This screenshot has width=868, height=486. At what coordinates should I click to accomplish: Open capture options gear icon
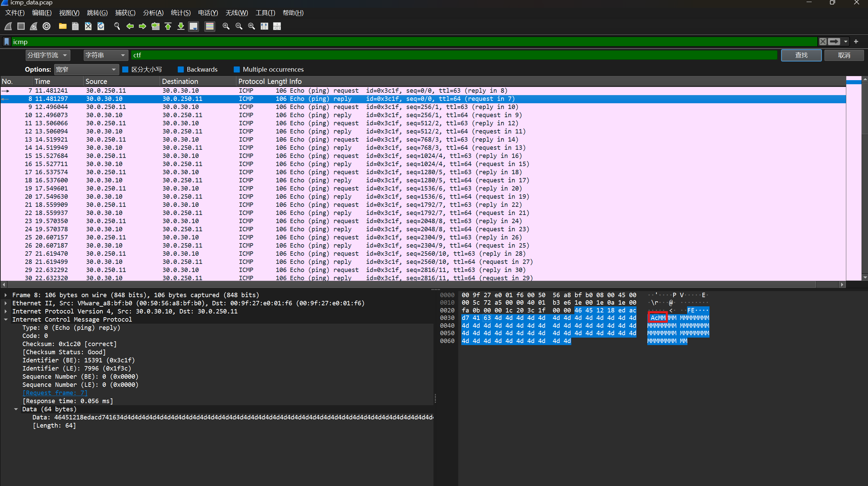(47, 26)
